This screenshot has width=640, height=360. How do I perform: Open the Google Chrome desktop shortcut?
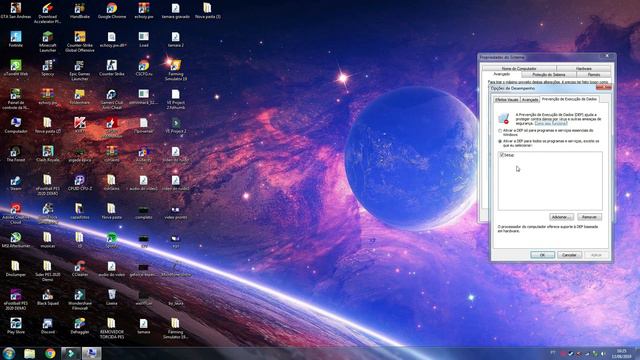[x=112, y=11]
